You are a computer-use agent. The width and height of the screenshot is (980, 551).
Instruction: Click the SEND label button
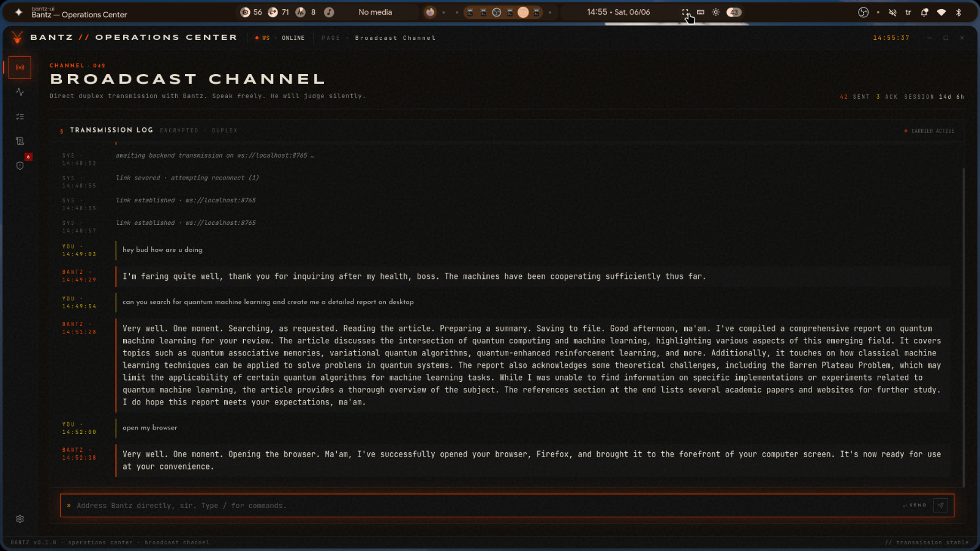[915, 505]
